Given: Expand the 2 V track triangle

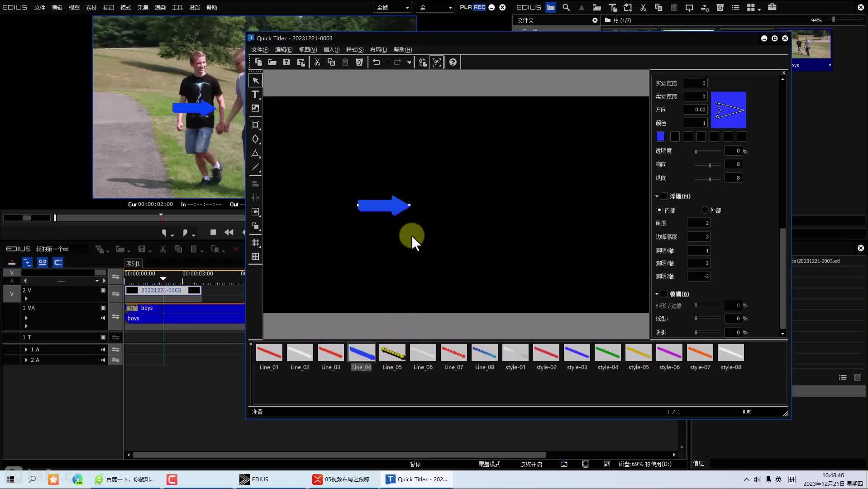Looking at the screenshot, I should pyautogui.click(x=26, y=298).
